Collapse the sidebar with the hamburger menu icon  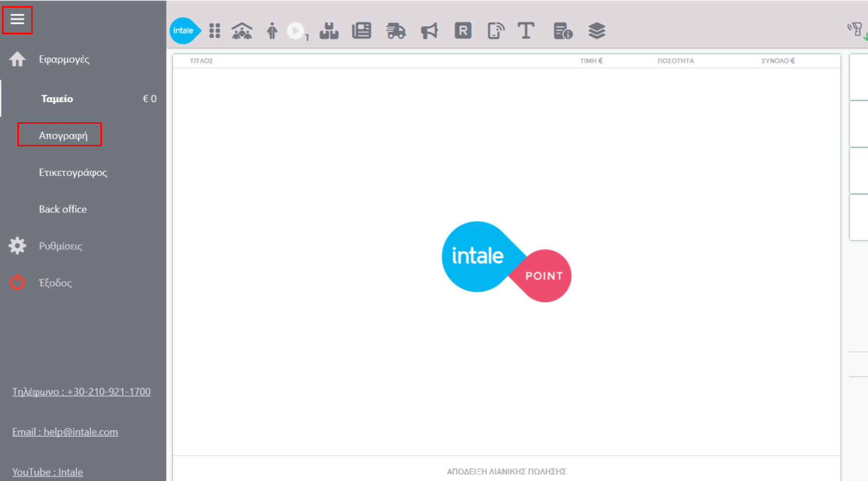coord(17,19)
